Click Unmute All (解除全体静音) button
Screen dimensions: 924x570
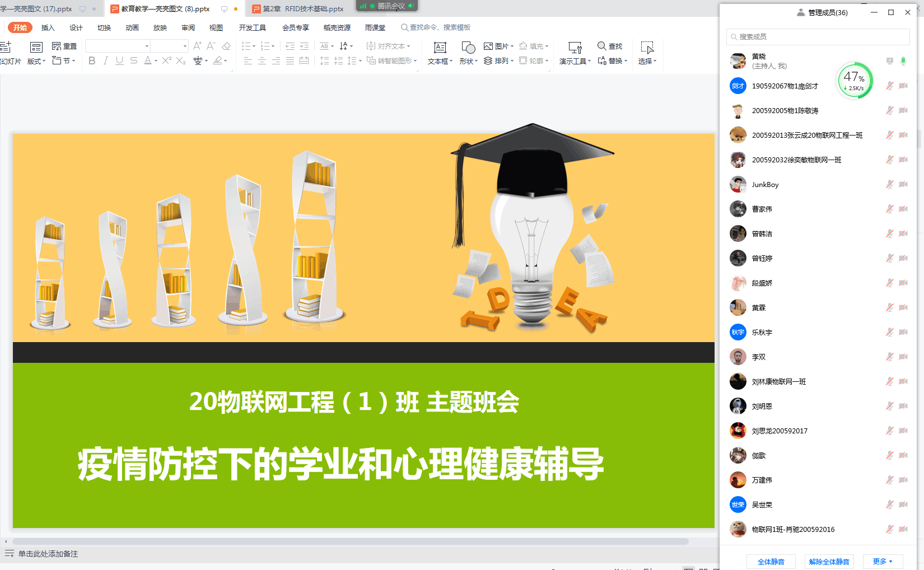click(x=829, y=562)
